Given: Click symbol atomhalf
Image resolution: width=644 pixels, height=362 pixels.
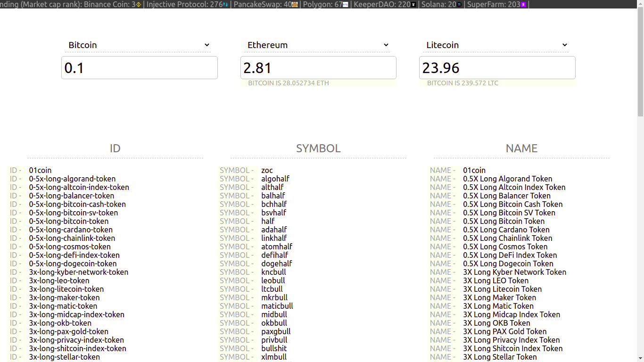Looking at the screenshot, I should click(277, 247).
